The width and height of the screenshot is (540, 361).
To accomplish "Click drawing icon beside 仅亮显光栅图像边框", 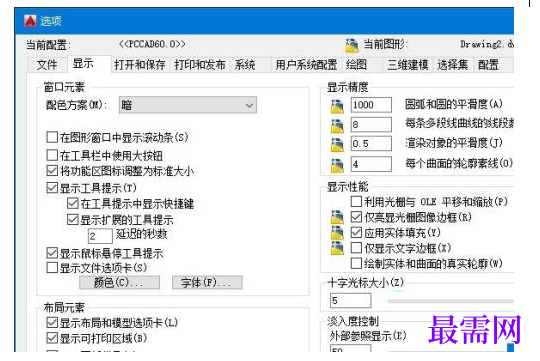I will click(x=337, y=217).
